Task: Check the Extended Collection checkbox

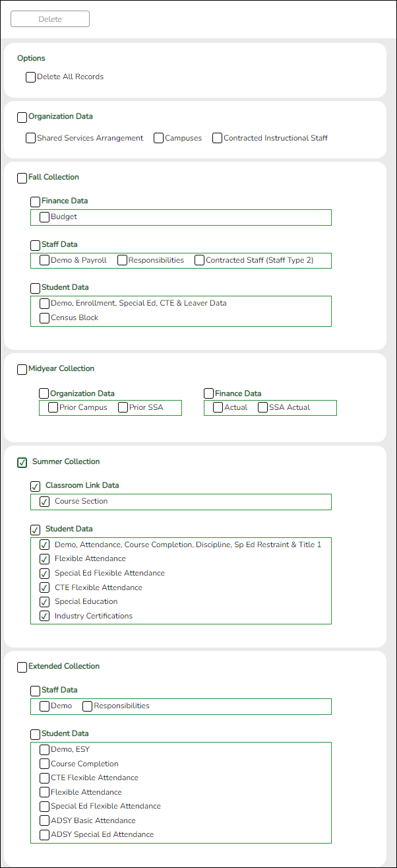Action: (x=22, y=667)
